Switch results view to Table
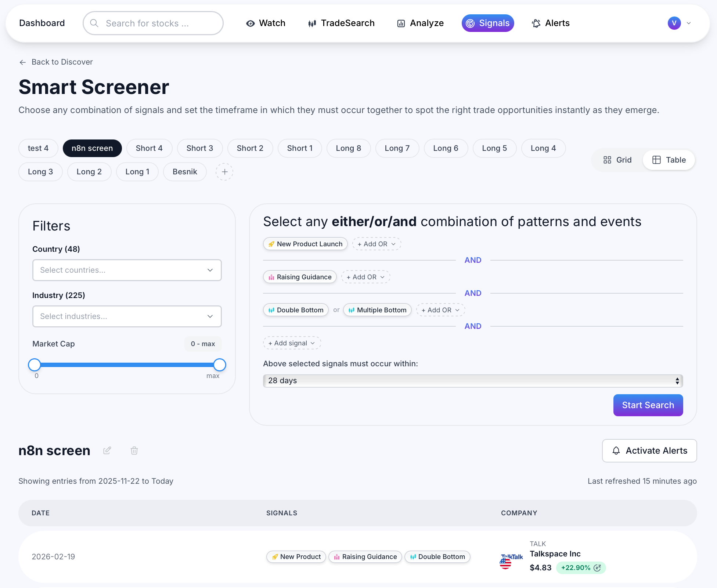 (x=669, y=160)
